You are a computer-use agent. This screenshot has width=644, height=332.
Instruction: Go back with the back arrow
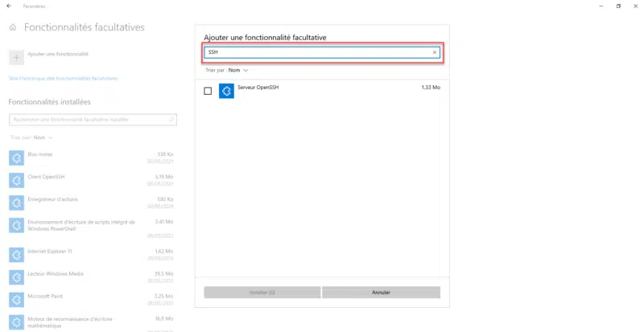pos(9,6)
